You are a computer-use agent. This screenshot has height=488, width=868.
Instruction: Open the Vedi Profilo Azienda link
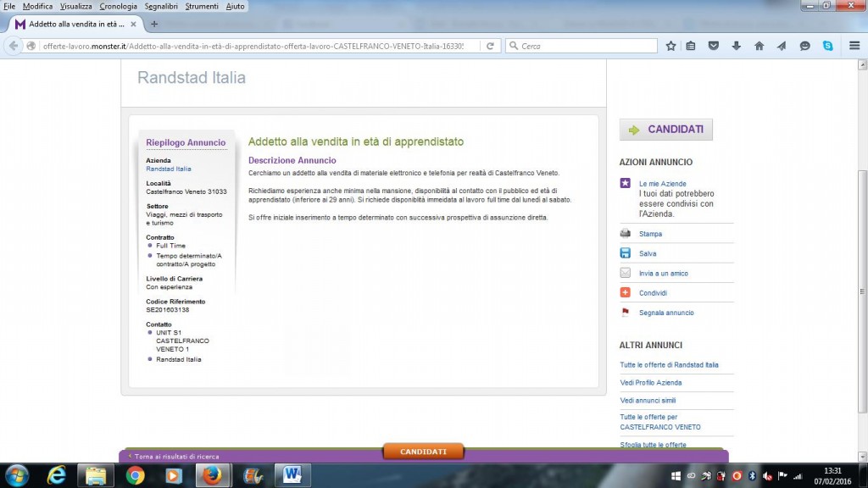pyautogui.click(x=650, y=383)
